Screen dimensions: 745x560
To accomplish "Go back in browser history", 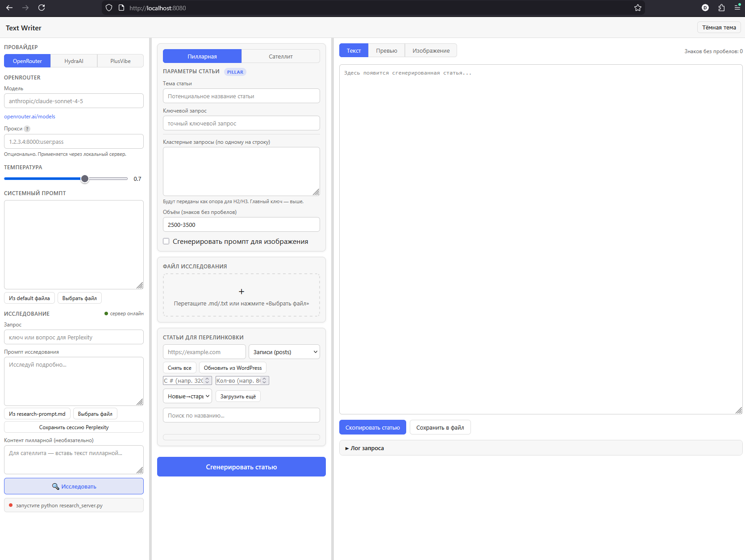I will (x=9, y=8).
